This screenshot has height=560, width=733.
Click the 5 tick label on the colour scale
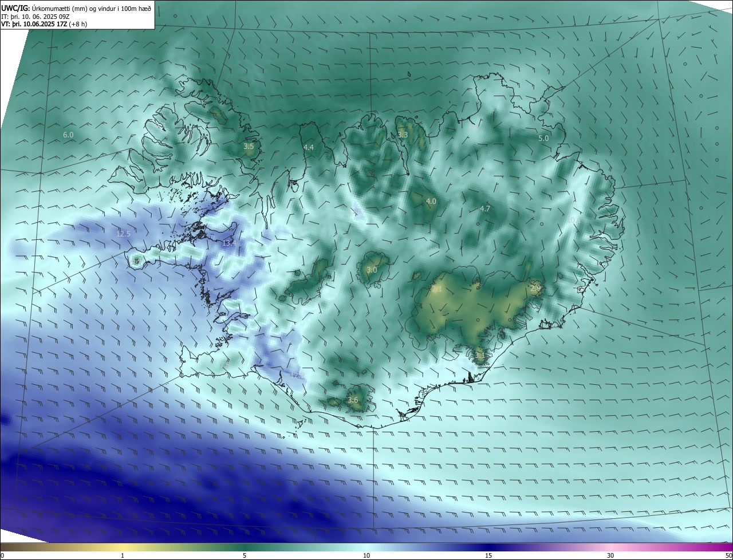tap(245, 555)
